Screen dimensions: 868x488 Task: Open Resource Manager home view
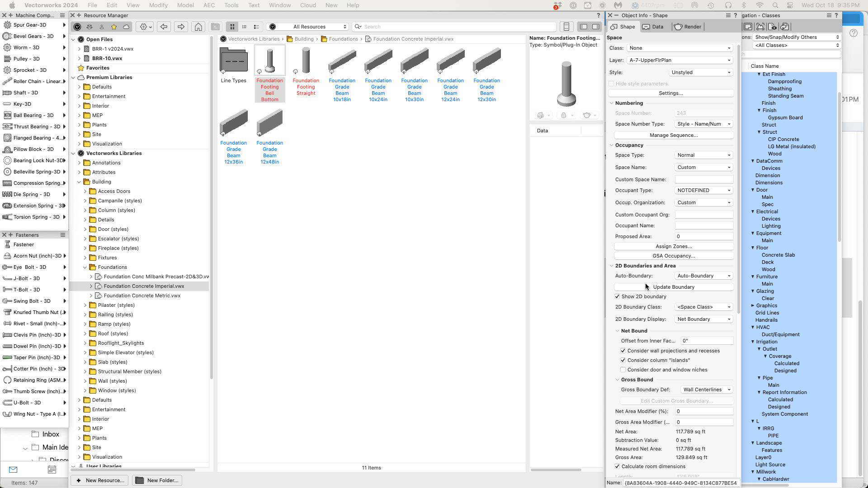198,27
